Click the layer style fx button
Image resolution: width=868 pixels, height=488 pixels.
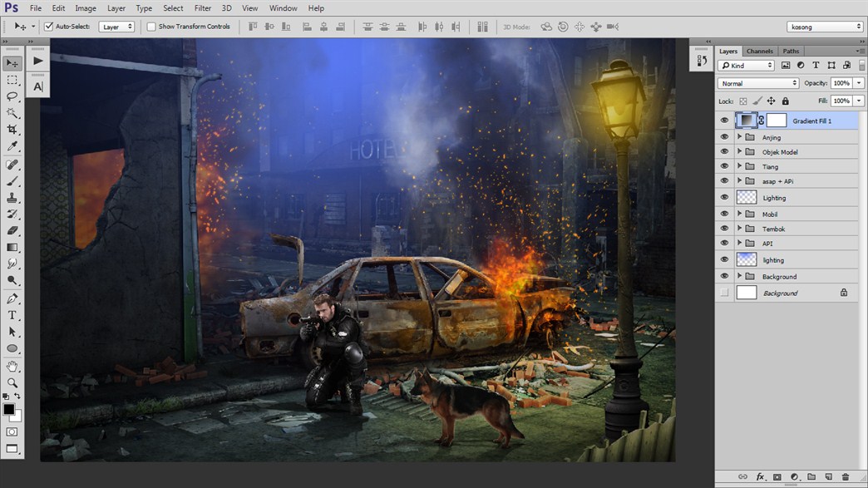coord(760,476)
